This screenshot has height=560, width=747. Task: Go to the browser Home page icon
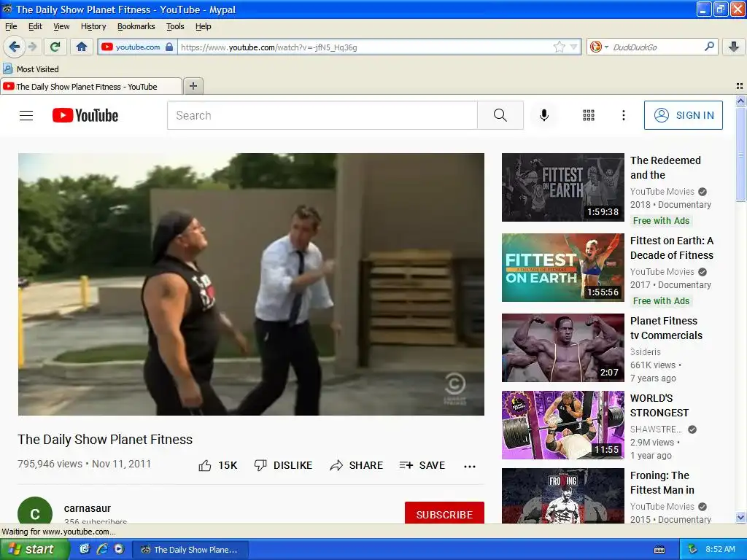82,47
